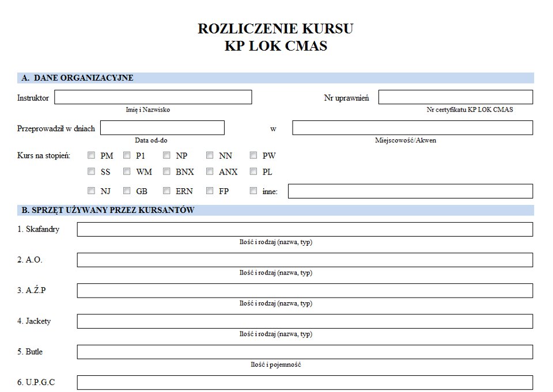Toggle the 'inne' checkbox
The image size is (553, 392).
[253, 191]
